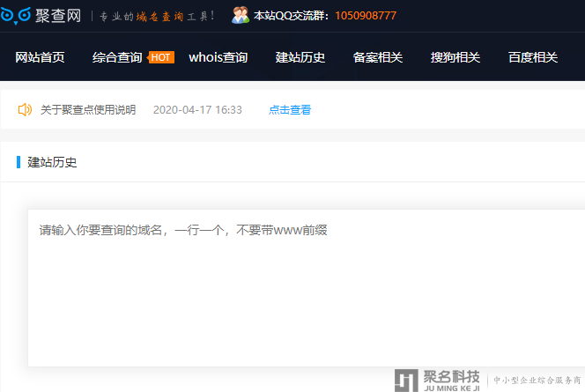
Task: Click the 点击查看 link
Action: point(290,110)
